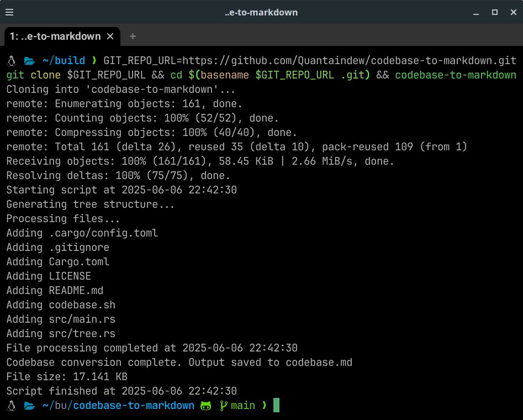Click the "Cloning into 'codebase-to-markdown'..." line
The width and height of the screenshot is (523, 420).
tap(121, 89)
